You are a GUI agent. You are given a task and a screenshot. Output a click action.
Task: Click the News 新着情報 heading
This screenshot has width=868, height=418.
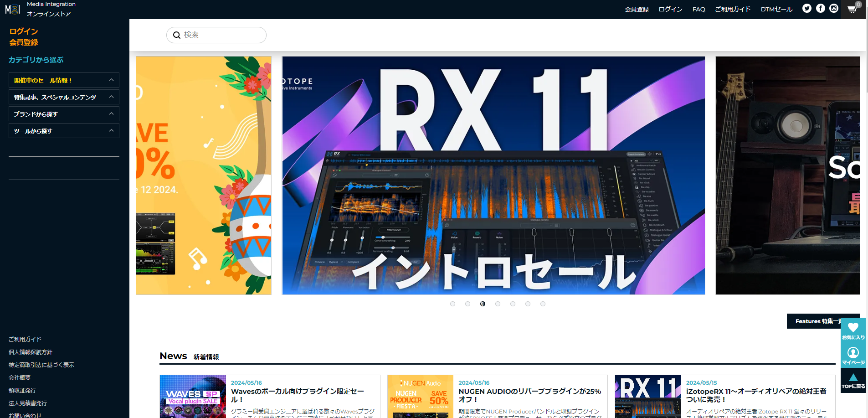pos(189,356)
